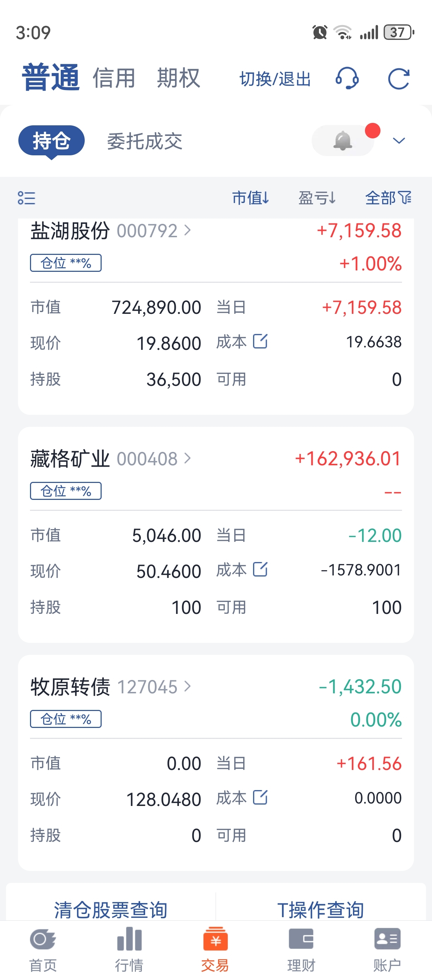Tap the refresh icon at top right
The width and height of the screenshot is (432, 980).
(398, 79)
